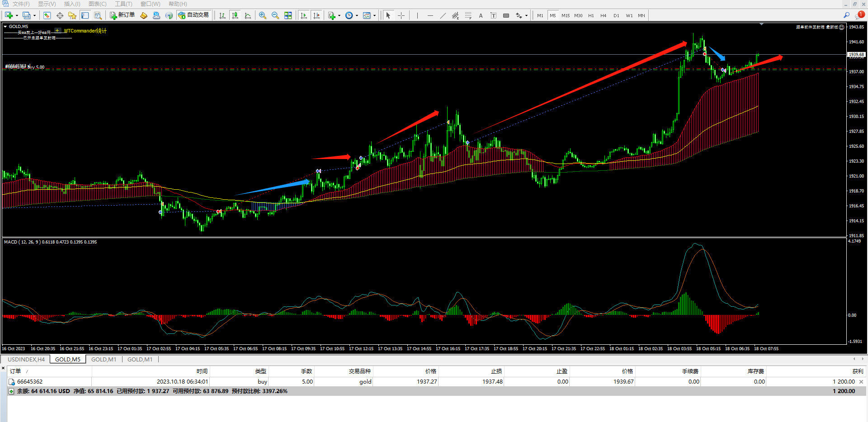
Task: Select the trendline drawing tool
Action: (x=443, y=15)
